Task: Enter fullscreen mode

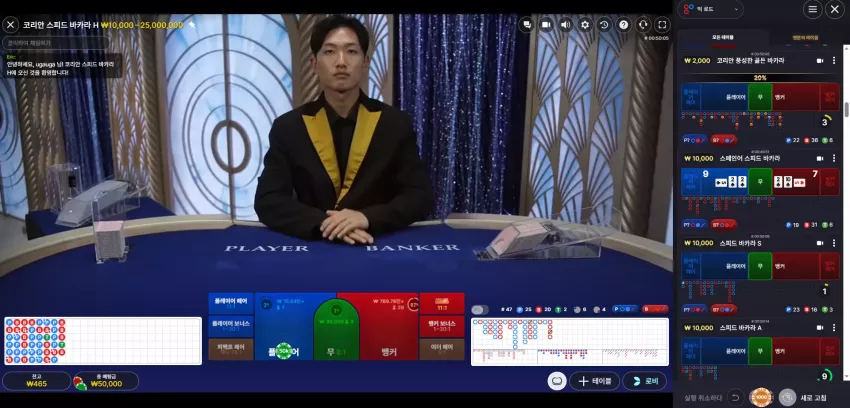Action: (x=662, y=24)
